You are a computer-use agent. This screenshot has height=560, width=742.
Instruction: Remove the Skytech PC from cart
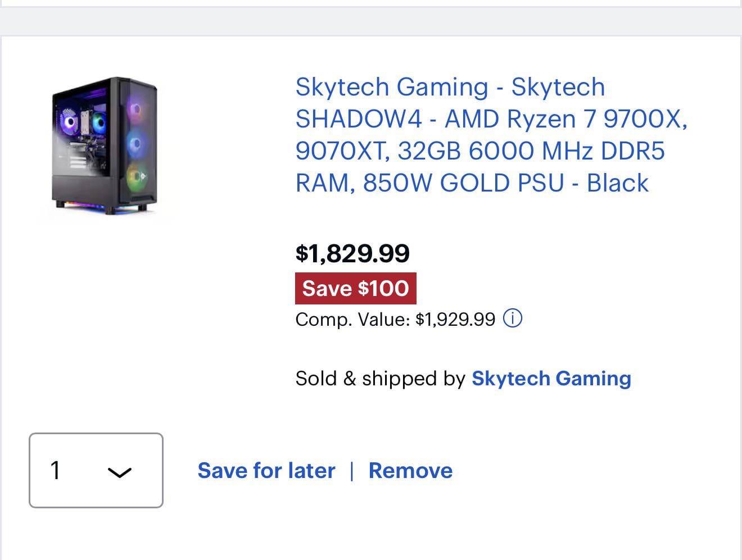(x=410, y=471)
